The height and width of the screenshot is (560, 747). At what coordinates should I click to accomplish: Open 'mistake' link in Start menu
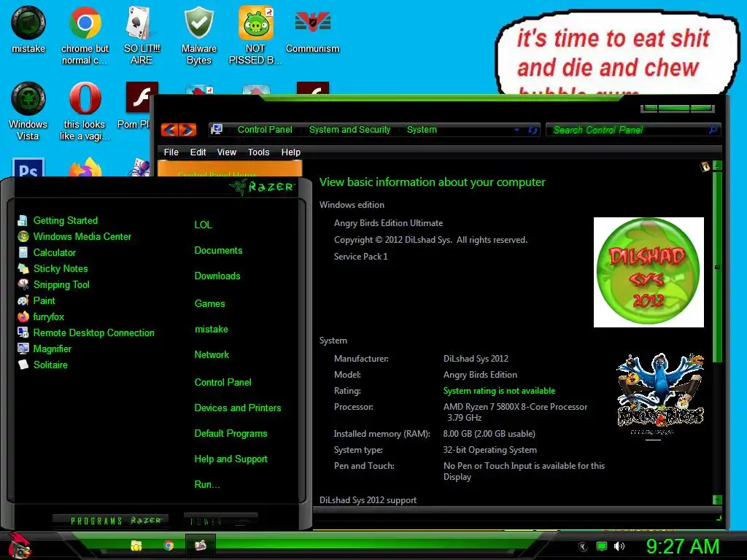click(x=211, y=329)
